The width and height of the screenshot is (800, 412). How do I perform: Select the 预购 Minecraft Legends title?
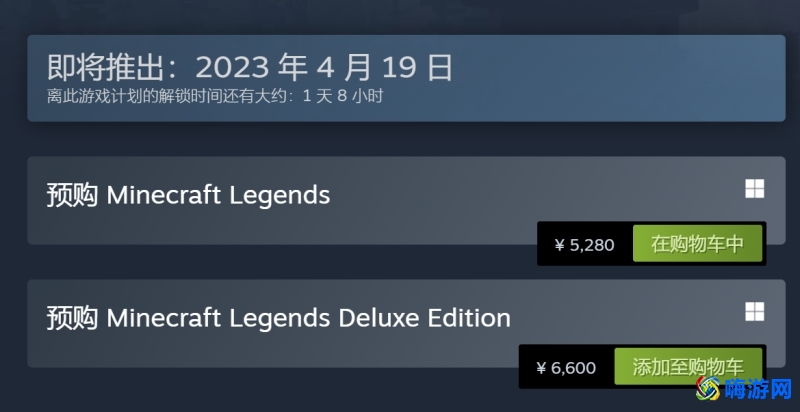pyautogui.click(x=188, y=195)
